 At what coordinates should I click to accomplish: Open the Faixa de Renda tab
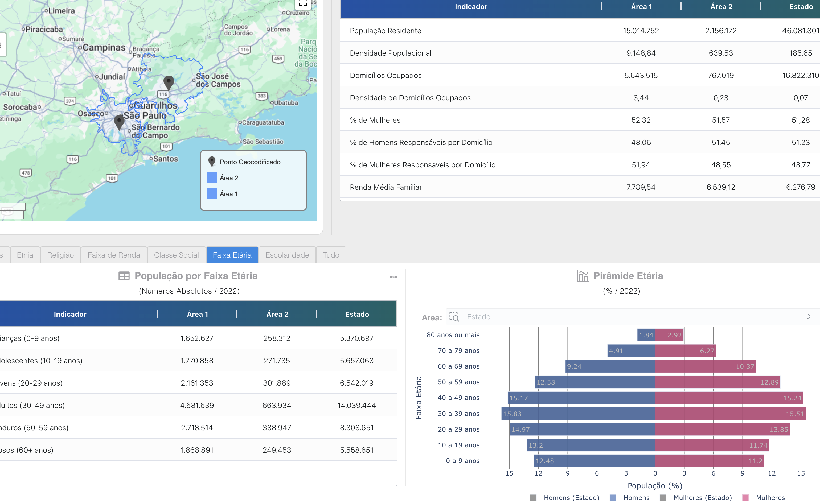pyautogui.click(x=114, y=255)
